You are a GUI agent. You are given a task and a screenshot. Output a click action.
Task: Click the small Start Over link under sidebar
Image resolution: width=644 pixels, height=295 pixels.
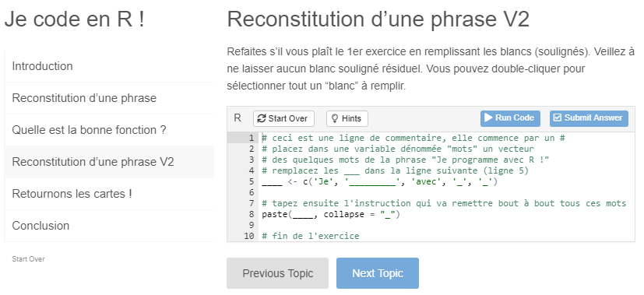[x=28, y=259]
